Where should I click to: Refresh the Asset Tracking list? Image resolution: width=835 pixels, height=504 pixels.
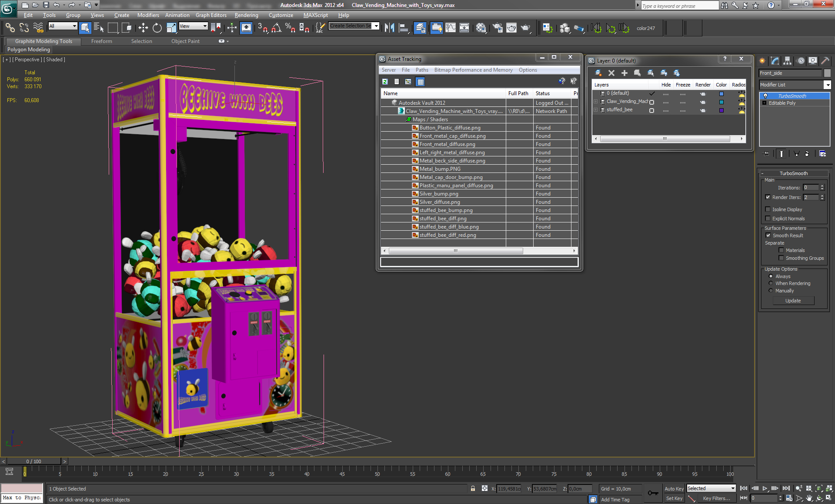point(385,82)
